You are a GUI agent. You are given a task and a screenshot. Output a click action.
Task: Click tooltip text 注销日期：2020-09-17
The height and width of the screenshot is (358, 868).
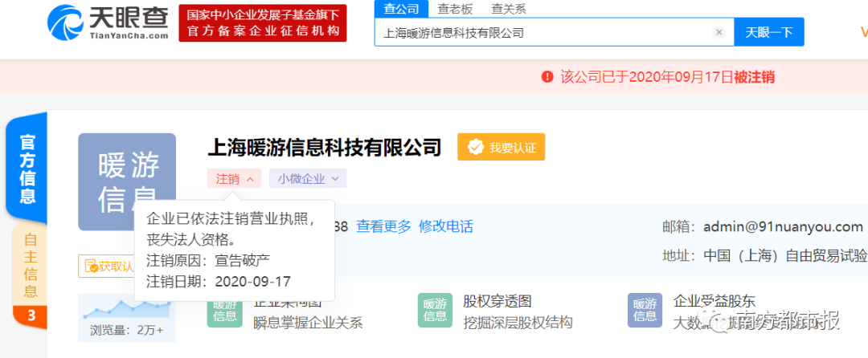[x=219, y=281]
